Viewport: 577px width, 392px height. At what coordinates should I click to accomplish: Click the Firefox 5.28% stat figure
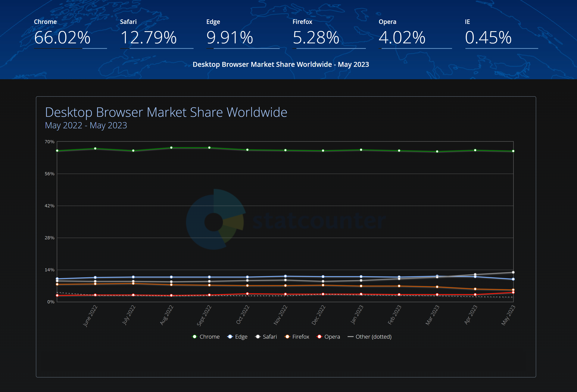(x=316, y=37)
